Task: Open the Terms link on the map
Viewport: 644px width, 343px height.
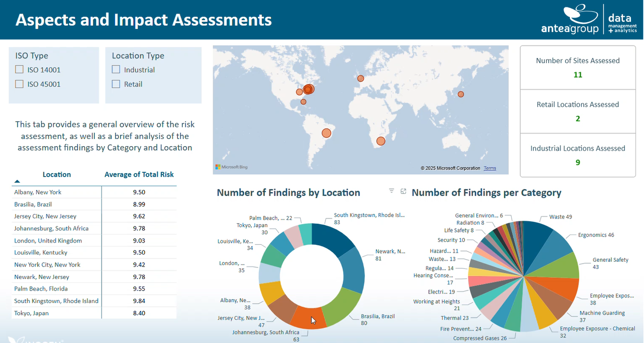Action: [490, 168]
